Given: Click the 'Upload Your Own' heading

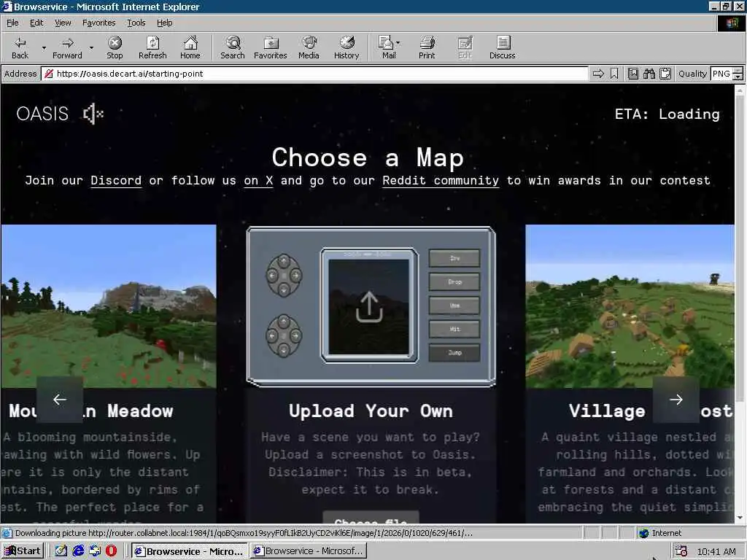Looking at the screenshot, I should pyautogui.click(x=371, y=411).
